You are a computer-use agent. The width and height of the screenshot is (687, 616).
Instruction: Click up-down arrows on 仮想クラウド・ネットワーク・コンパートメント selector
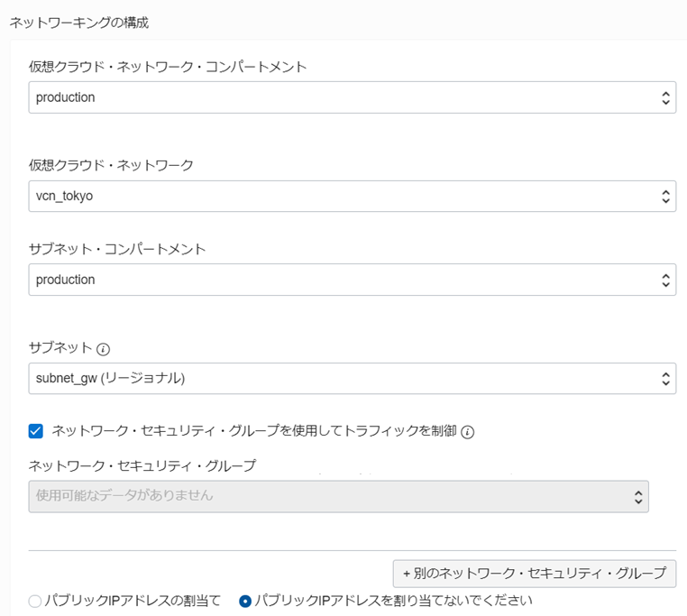(x=665, y=97)
